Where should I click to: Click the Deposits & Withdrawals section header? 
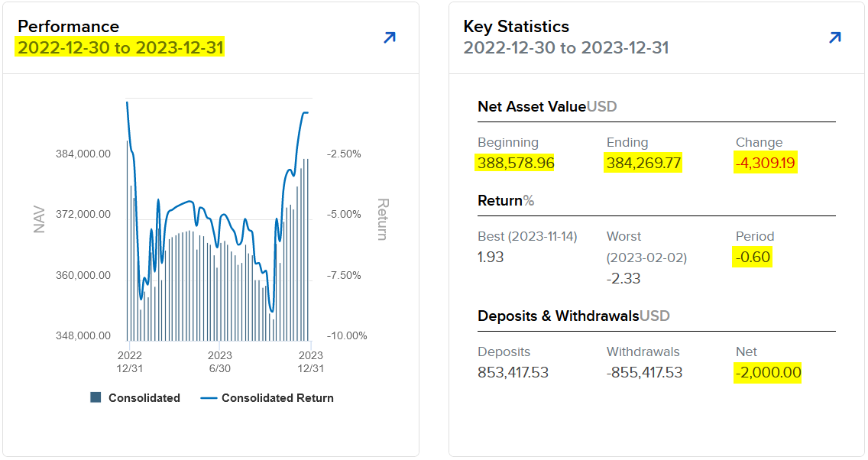tap(574, 316)
